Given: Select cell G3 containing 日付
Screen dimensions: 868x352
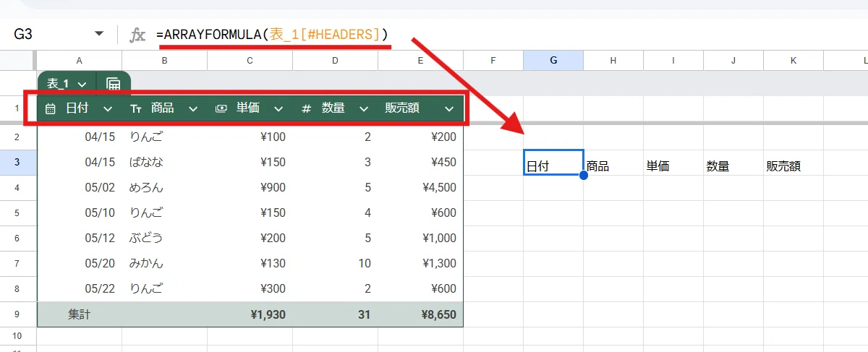Looking at the screenshot, I should tap(553, 163).
